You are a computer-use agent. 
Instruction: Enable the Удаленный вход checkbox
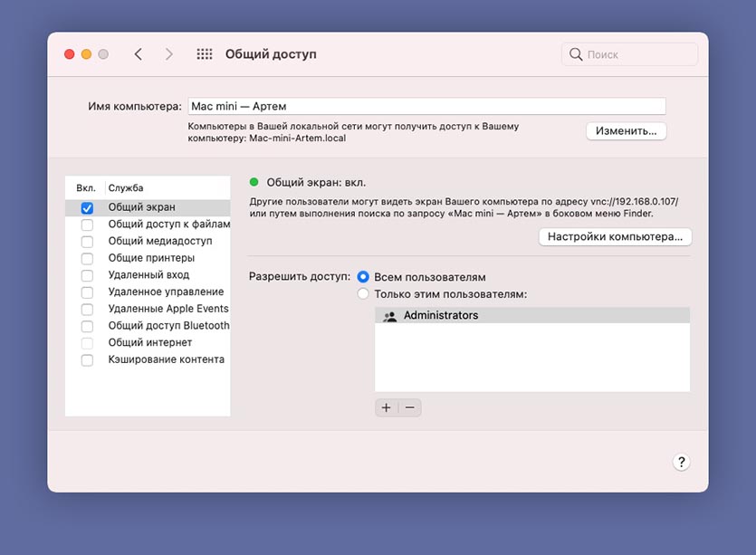(87, 275)
